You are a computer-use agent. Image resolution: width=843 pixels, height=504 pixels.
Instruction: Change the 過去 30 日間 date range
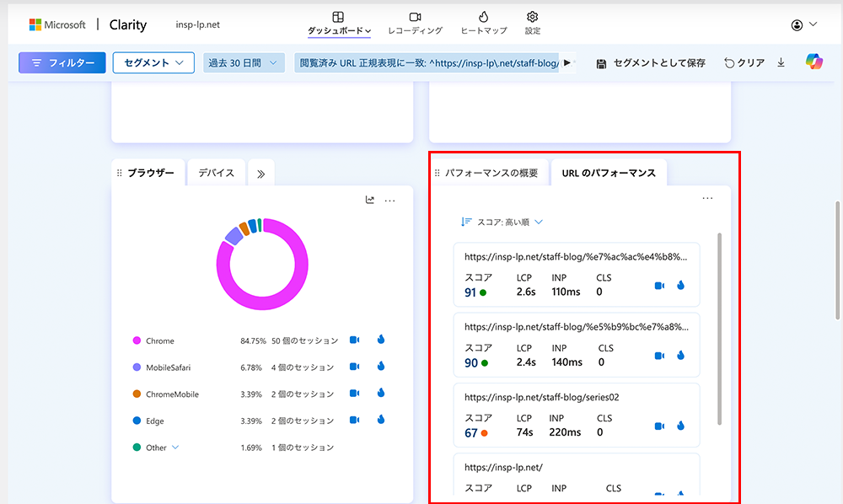coord(244,63)
